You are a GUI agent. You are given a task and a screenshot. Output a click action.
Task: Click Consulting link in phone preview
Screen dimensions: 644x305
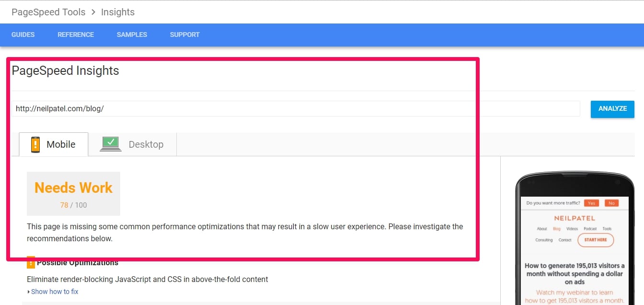[x=544, y=240]
